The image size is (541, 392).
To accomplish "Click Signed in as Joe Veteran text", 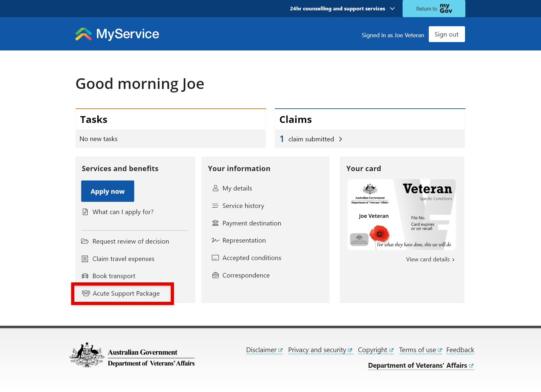I will (x=393, y=35).
